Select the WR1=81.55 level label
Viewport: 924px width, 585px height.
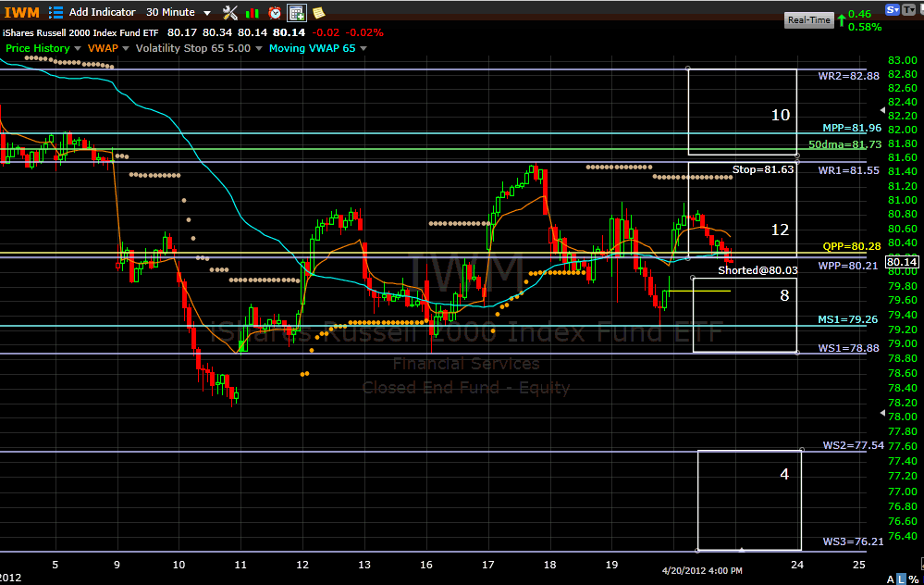pyautogui.click(x=848, y=170)
